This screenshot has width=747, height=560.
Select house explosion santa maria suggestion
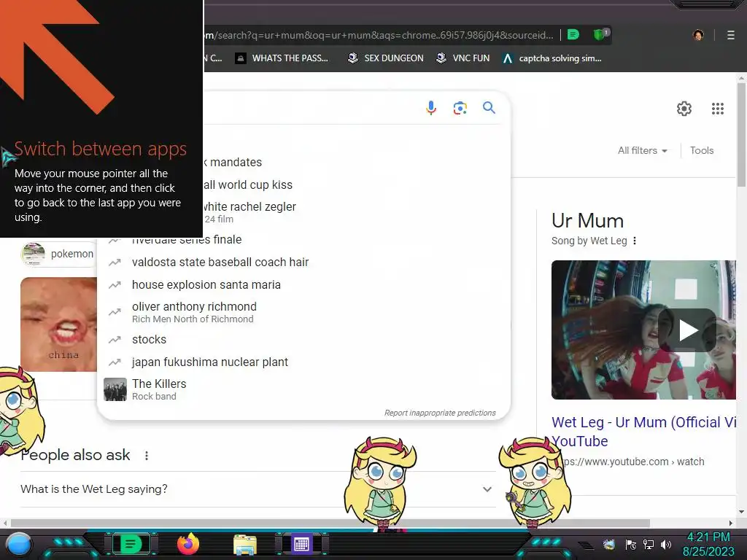(x=303, y=285)
